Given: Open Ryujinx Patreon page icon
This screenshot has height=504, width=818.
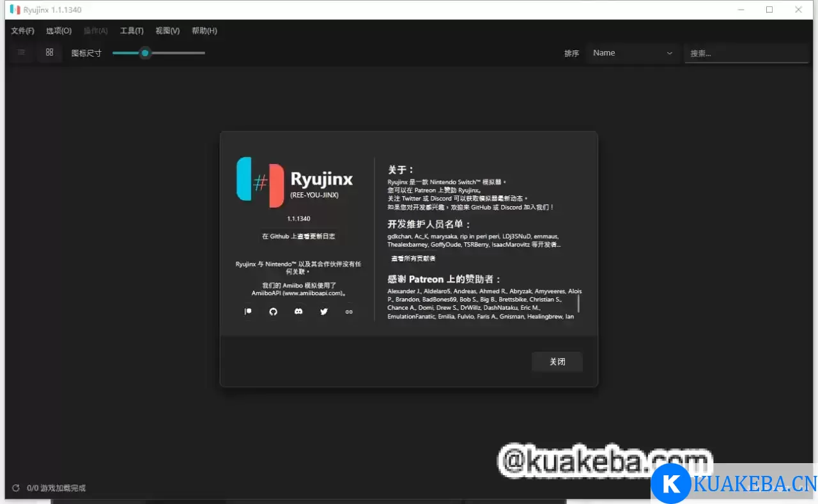Looking at the screenshot, I should pos(248,312).
